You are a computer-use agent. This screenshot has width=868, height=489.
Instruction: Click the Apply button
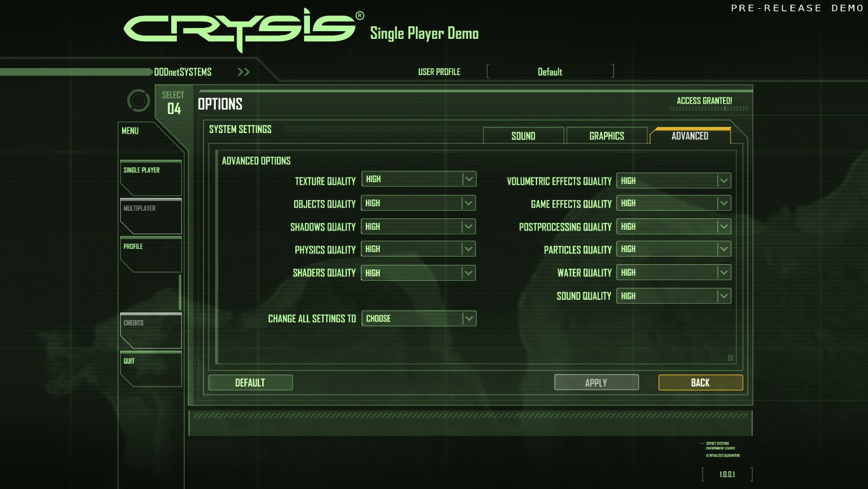596,383
